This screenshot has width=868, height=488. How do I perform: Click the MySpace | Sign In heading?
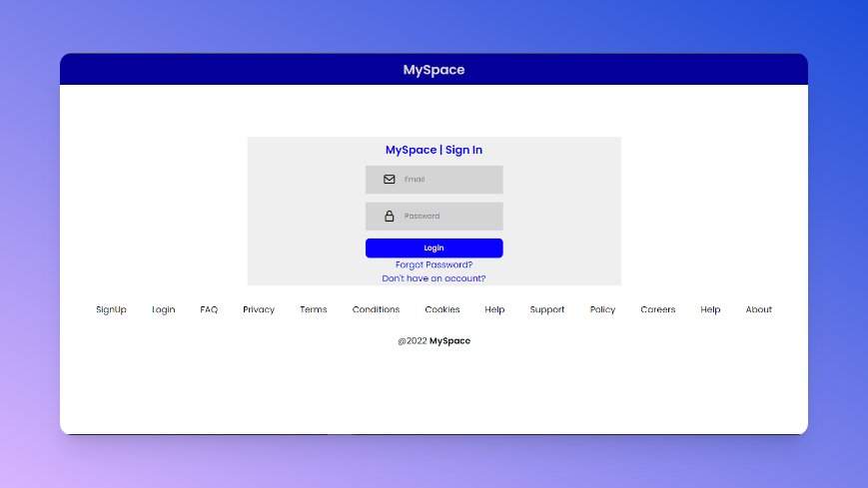[x=434, y=150]
